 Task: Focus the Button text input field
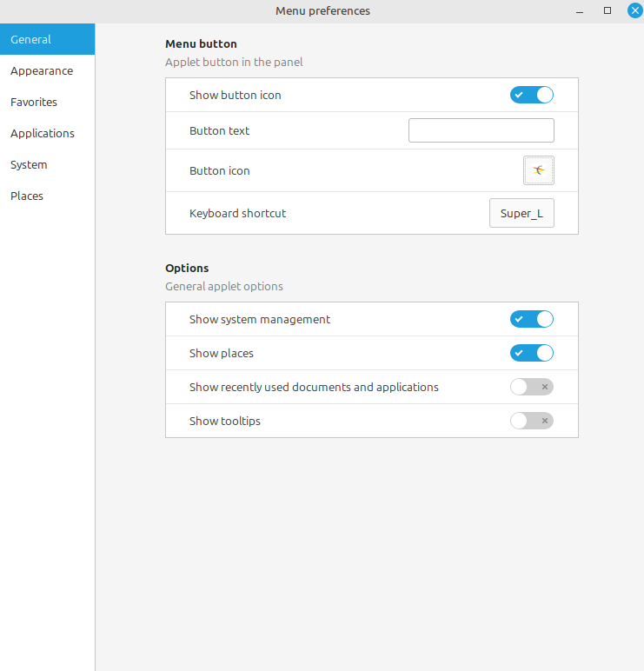[481, 130]
